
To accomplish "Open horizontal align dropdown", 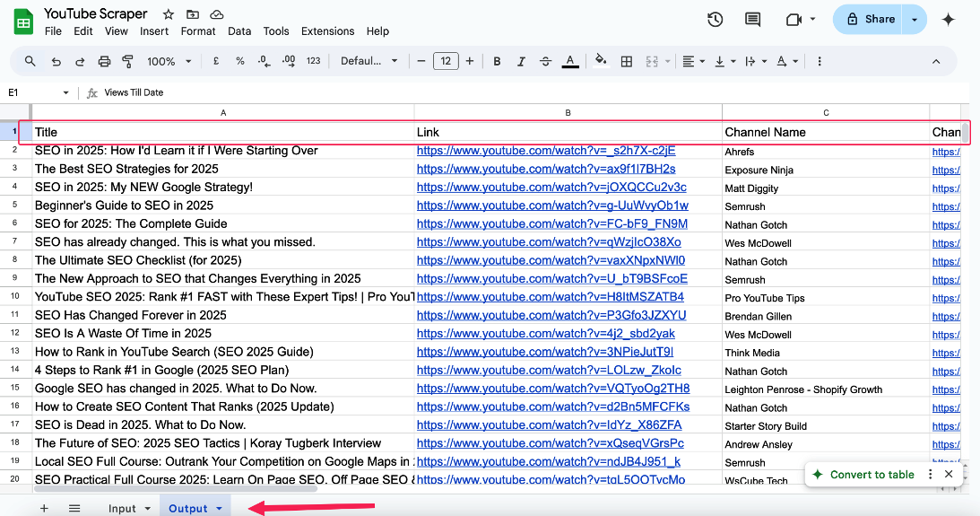I will [x=694, y=61].
